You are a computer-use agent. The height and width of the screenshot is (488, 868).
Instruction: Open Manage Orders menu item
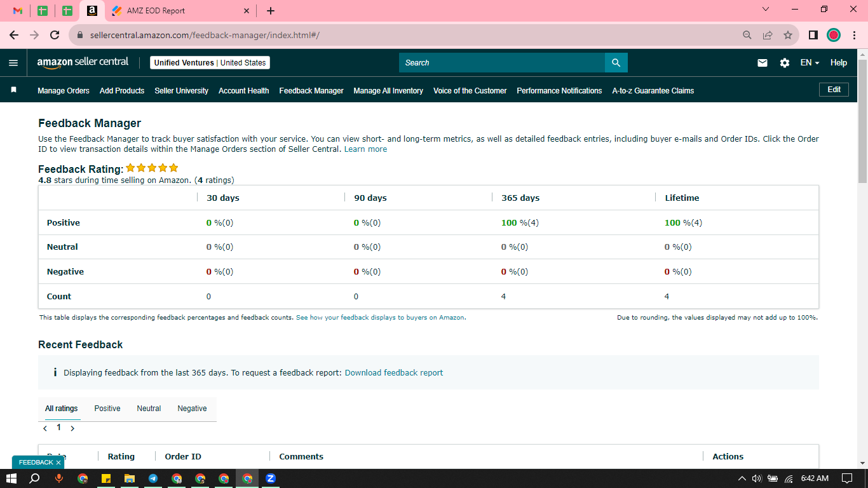[x=64, y=91]
